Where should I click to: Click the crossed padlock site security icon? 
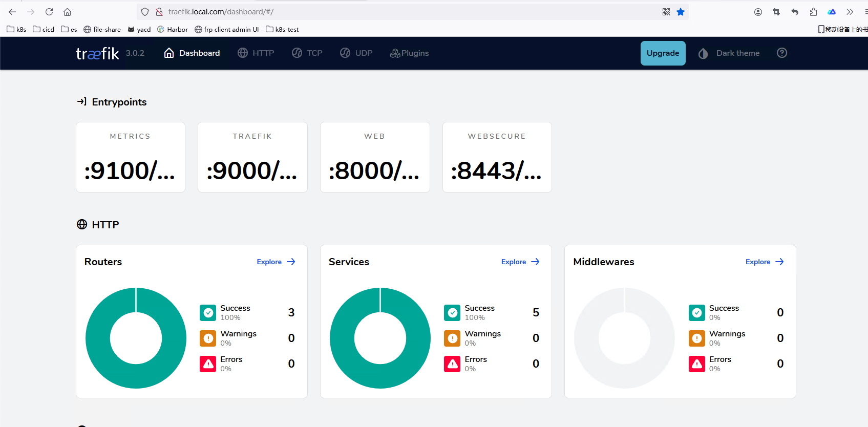click(x=159, y=12)
